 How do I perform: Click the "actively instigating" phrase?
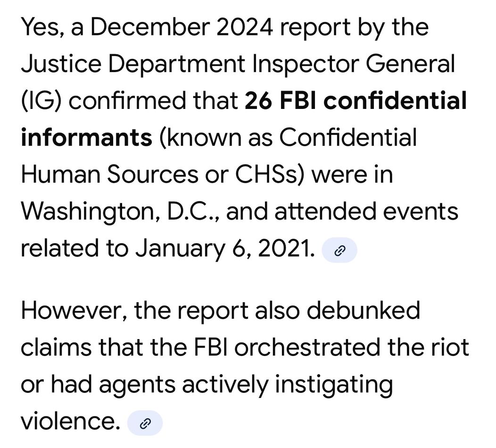pyautogui.click(x=287, y=384)
